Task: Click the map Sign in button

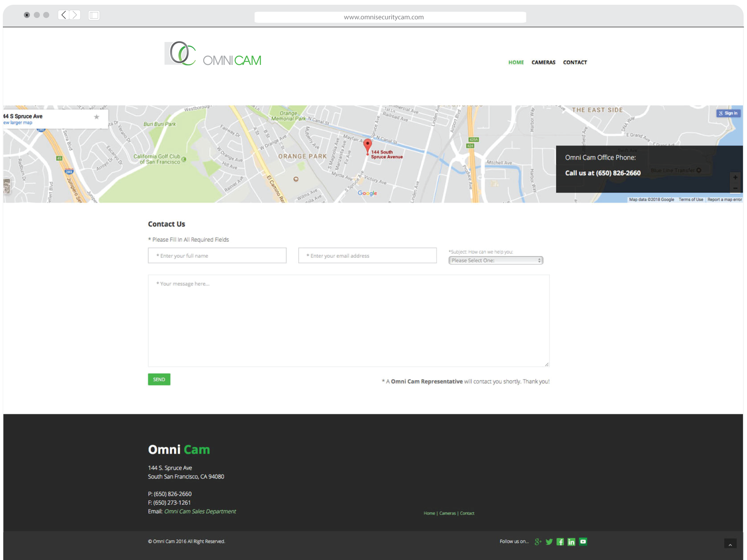Action: click(728, 113)
